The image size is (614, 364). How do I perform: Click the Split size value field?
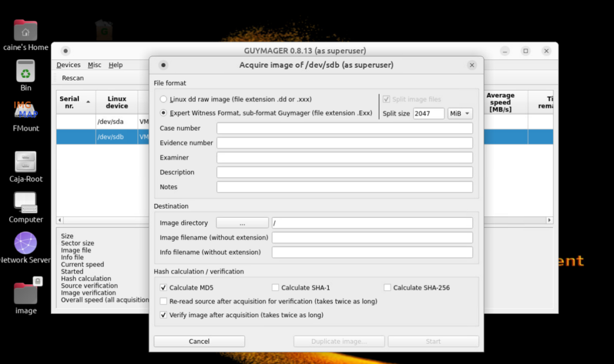tap(429, 113)
